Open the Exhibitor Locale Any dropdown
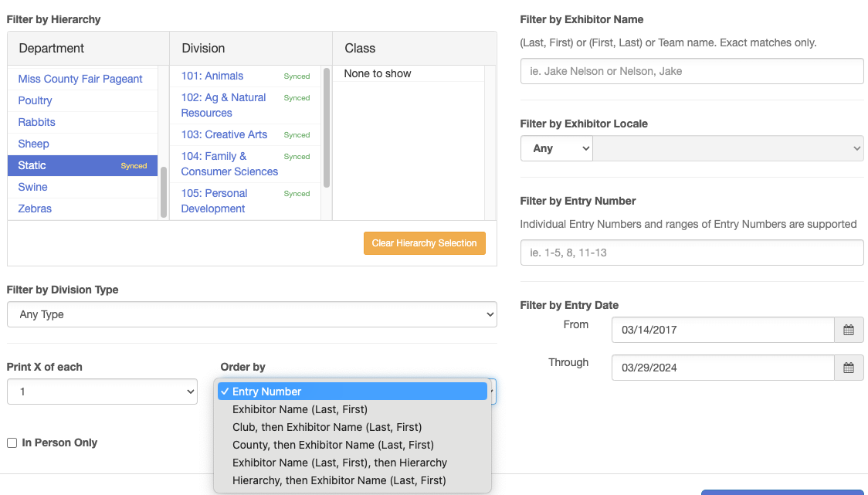868x495 pixels. click(x=556, y=148)
